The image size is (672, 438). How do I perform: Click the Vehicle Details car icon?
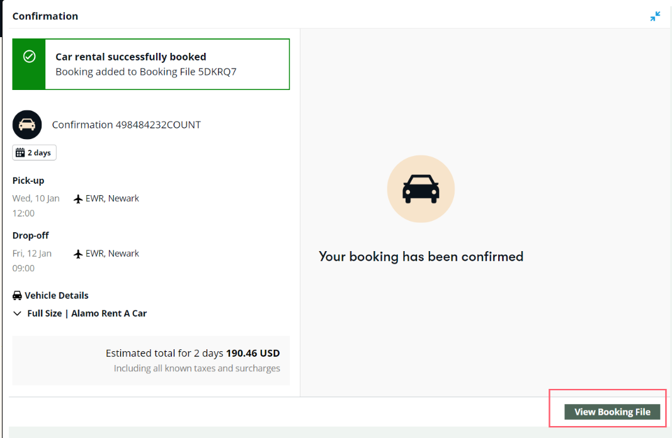pos(17,295)
